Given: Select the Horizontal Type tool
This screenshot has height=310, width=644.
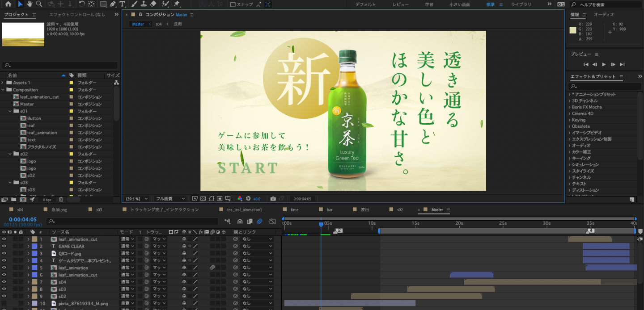Looking at the screenshot, I should 122,4.
